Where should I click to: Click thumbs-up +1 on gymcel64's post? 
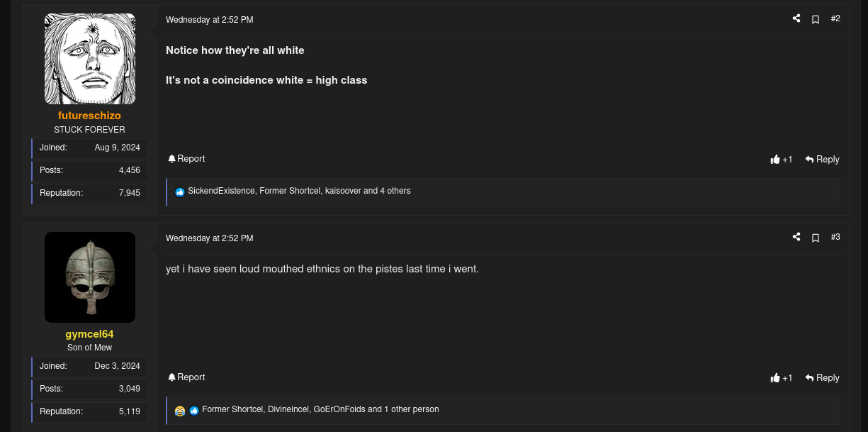[x=782, y=378]
